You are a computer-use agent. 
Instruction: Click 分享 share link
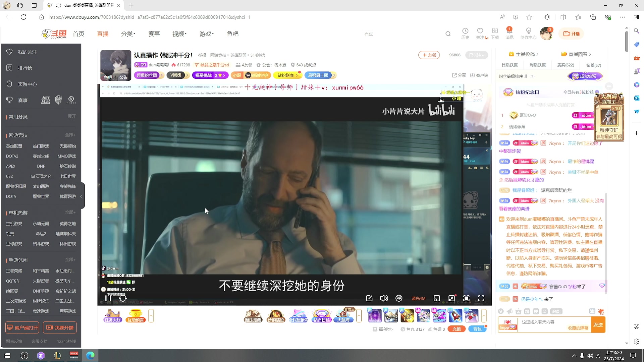[459, 75]
